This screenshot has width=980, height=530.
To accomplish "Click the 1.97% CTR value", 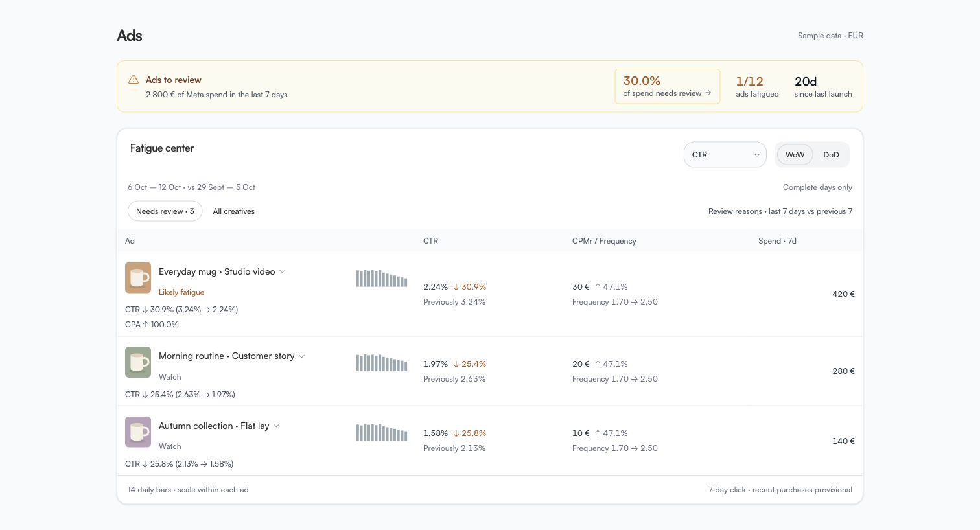I will click(x=436, y=363).
